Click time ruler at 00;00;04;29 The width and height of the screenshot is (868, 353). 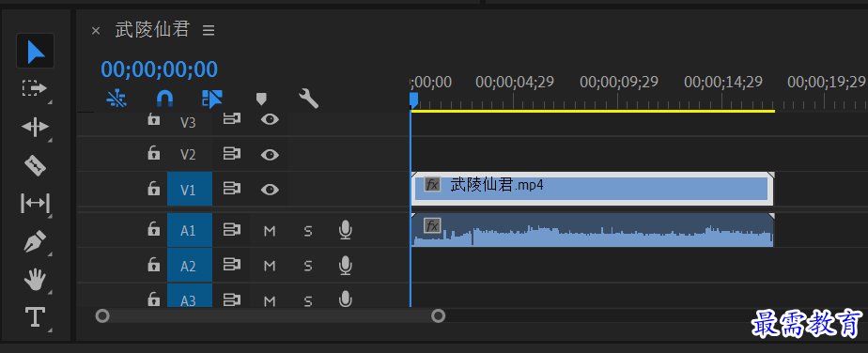(514, 83)
